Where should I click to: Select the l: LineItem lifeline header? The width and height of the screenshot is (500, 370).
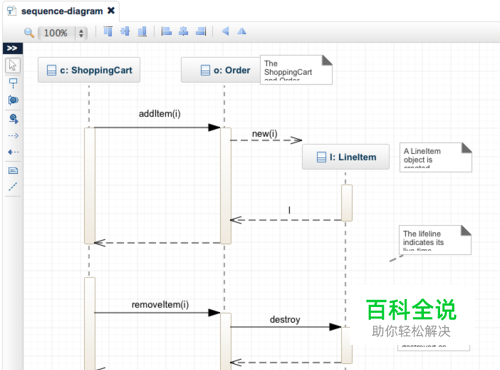346,157
